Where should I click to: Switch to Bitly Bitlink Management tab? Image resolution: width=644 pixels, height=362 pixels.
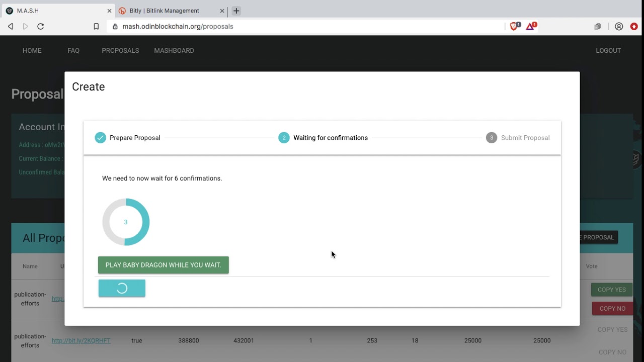coord(171,11)
